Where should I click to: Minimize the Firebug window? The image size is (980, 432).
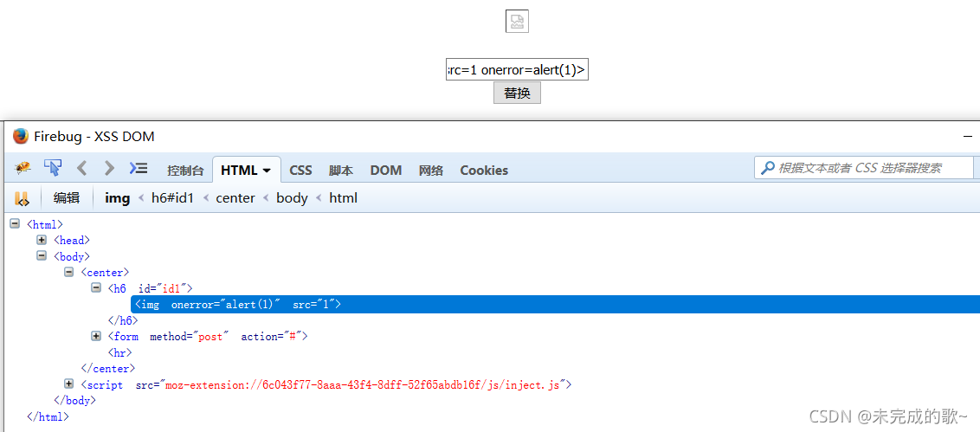click(x=968, y=136)
